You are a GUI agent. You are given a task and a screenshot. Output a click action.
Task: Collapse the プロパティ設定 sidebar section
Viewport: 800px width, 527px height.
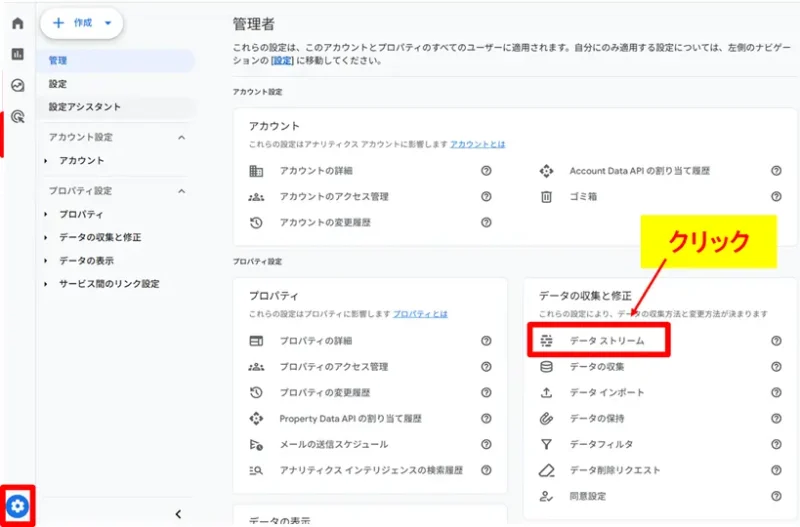pyautogui.click(x=182, y=191)
